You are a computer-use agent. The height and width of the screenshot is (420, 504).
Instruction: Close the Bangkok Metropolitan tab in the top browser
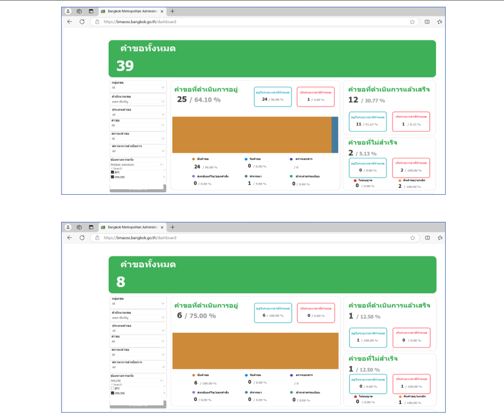point(162,11)
